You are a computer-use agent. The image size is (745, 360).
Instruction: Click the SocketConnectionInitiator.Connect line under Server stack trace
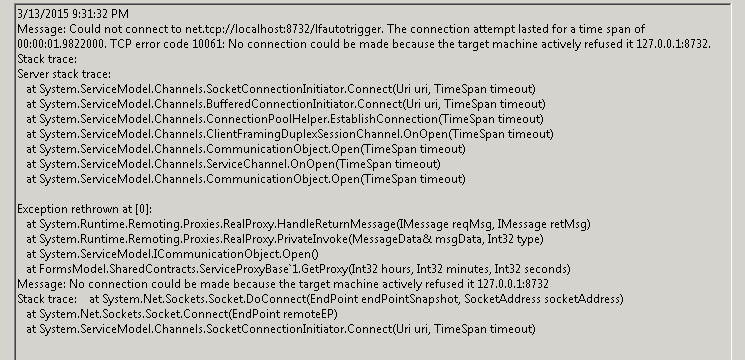[x=281, y=89]
